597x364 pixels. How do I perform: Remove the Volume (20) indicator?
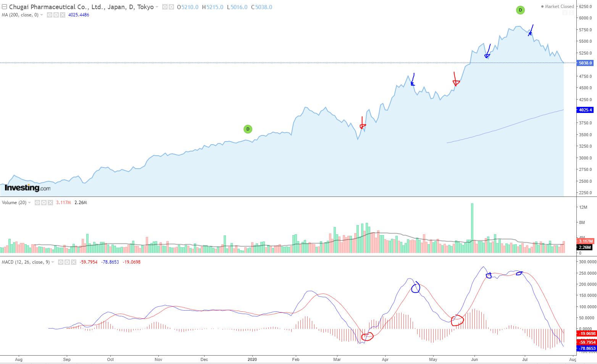click(x=50, y=203)
